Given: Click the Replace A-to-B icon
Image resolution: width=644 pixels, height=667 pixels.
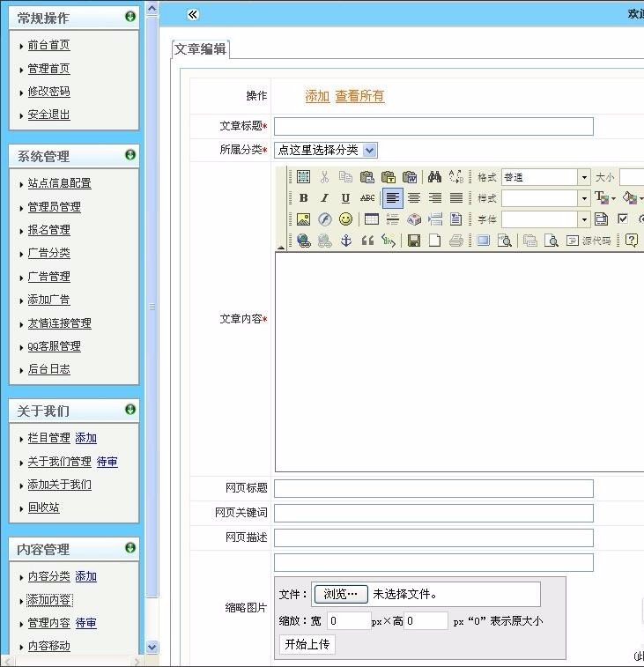Looking at the screenshot, I should [455, 176].
